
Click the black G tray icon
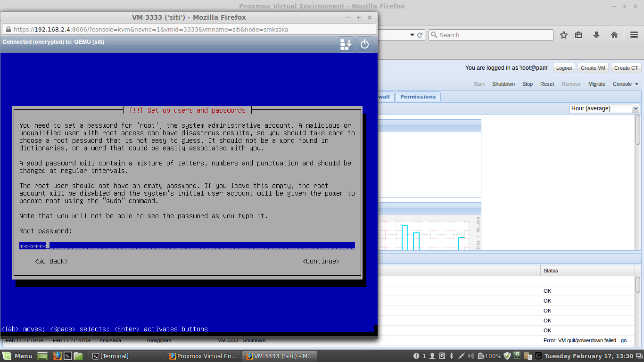click(x=538, y=356)
